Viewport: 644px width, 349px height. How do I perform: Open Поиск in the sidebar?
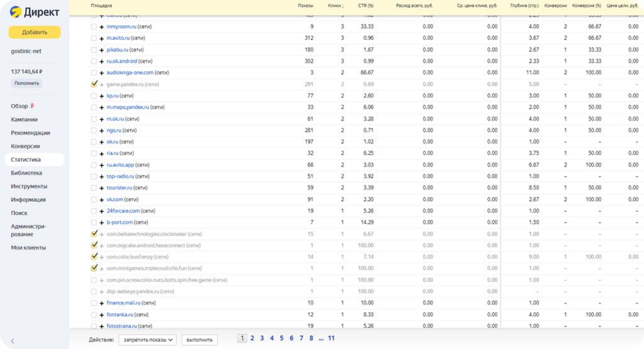pos(19,213)
